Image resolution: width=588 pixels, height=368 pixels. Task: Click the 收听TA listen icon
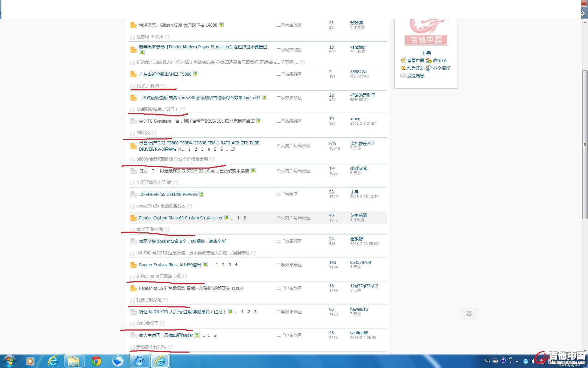point(429,60)
